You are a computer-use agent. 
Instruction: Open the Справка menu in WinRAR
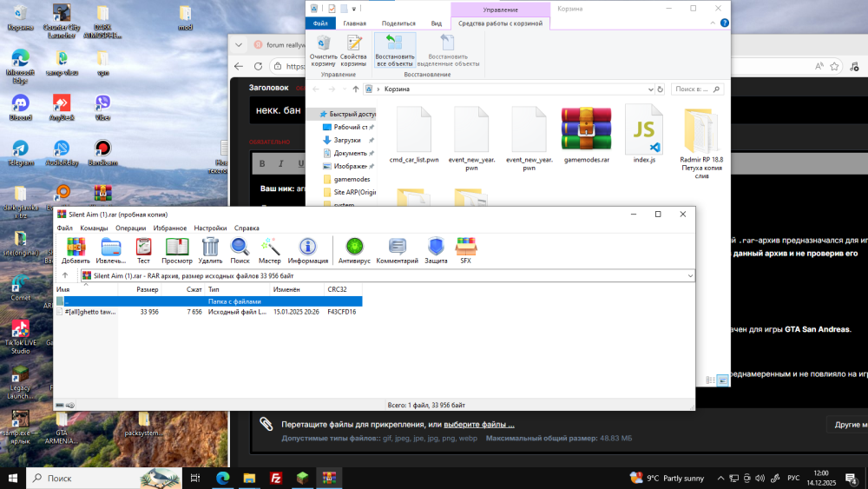[247, 228]
